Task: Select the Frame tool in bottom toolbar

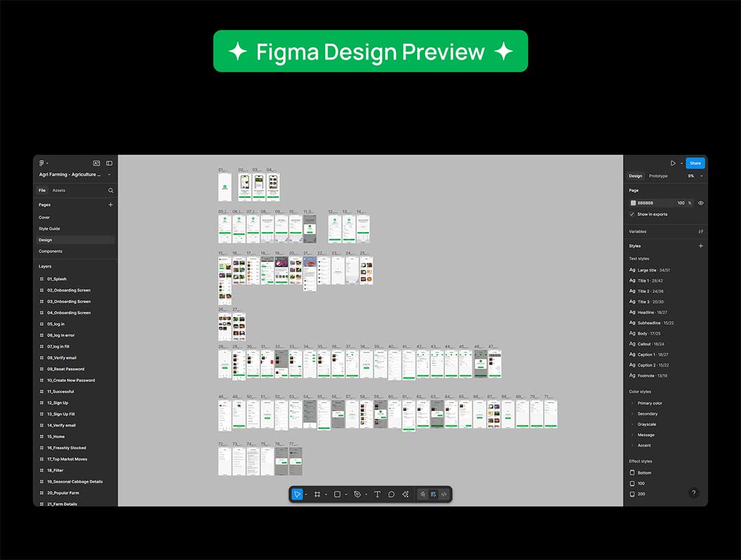Action: (x=317, y=494)
